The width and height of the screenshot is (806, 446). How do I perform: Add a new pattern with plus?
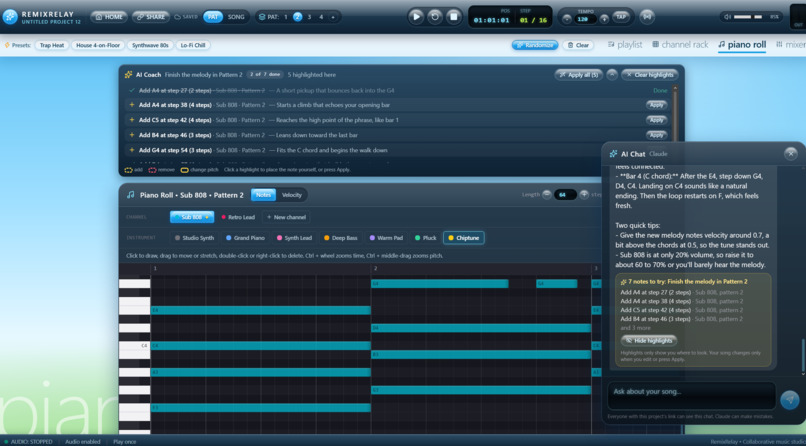pos(333,17)
